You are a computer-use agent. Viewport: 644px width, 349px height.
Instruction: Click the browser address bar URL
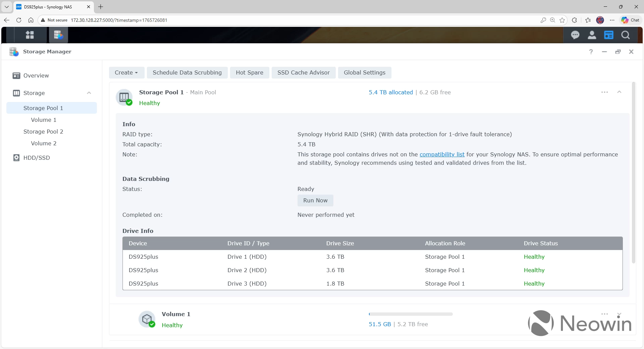[x=119, y=20]
